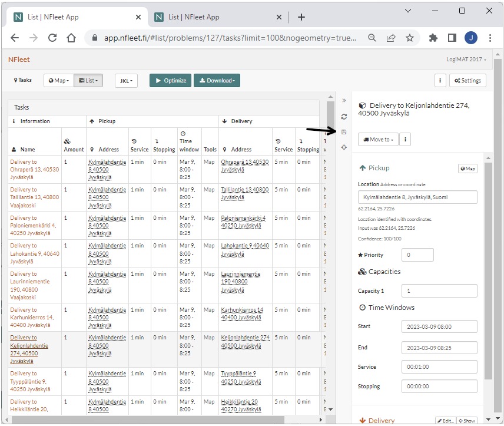Screen dimensions: 504x426
Task: Share this page via the share icon
Action: [391, 38]
